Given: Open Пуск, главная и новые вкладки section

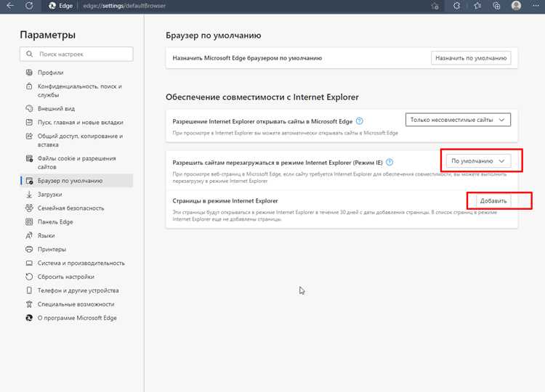Looking at the screenshot, I should (76, 122).
